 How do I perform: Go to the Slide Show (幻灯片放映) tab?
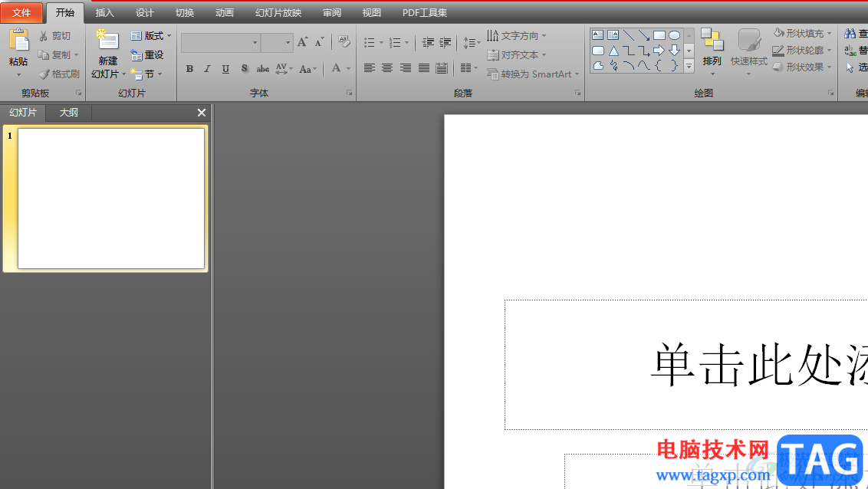(x=278, y=13)
